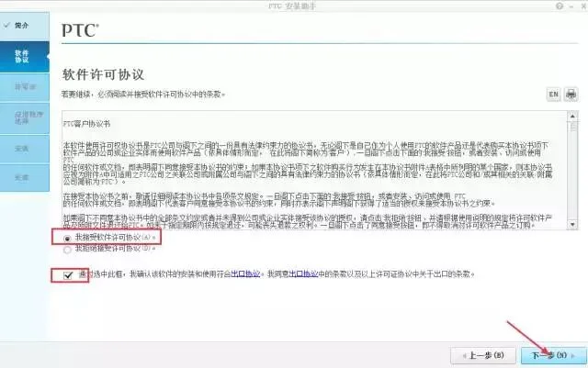Go to 简介 step in sidebar
Screen dimensions: 588x368
(x=25, y=26)
